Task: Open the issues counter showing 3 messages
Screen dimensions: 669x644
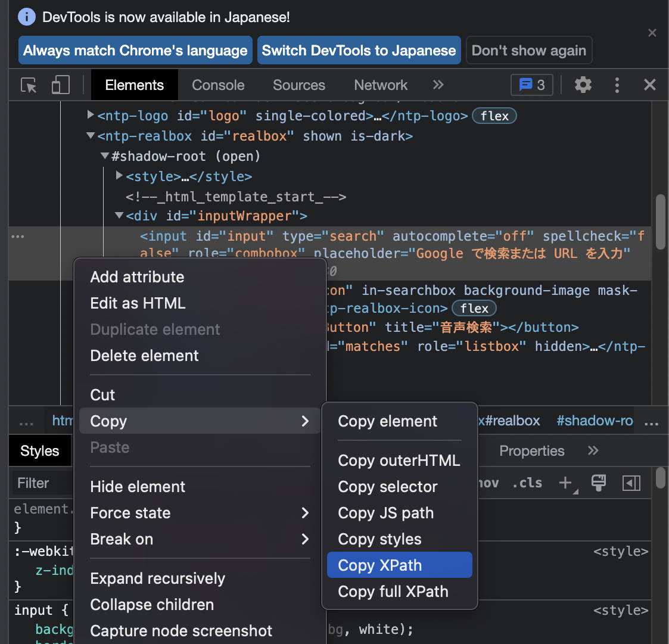Action: [x=531, y=85]
